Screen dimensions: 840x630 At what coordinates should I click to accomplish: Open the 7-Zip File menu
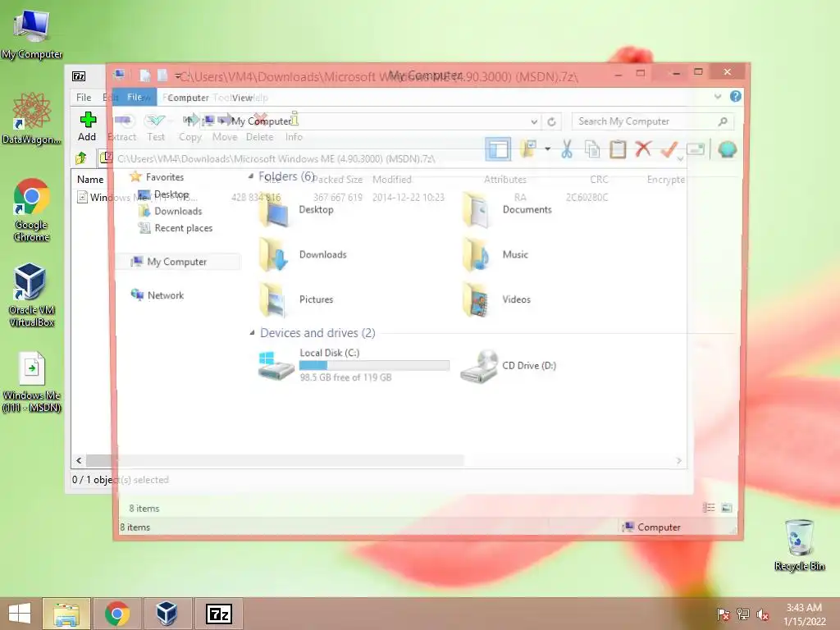pos(84,97)
